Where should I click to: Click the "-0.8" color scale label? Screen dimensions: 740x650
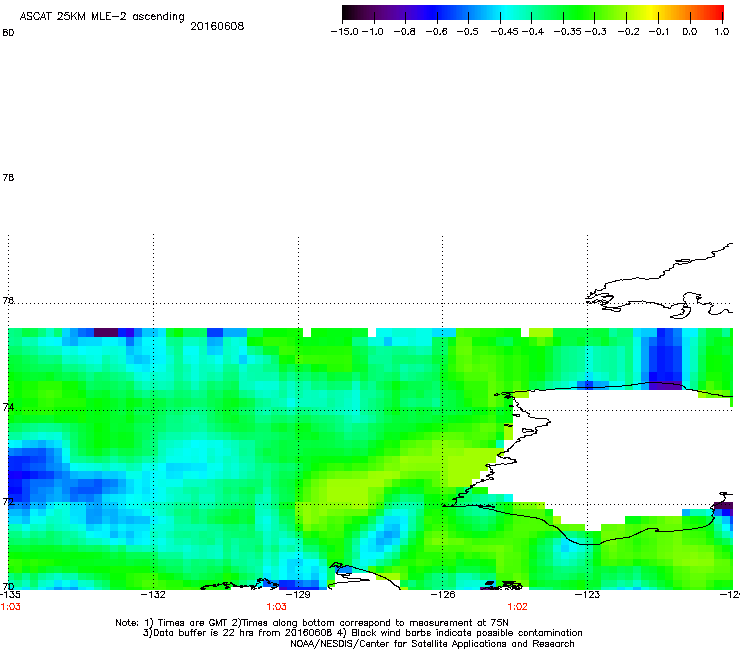point(405,32)
